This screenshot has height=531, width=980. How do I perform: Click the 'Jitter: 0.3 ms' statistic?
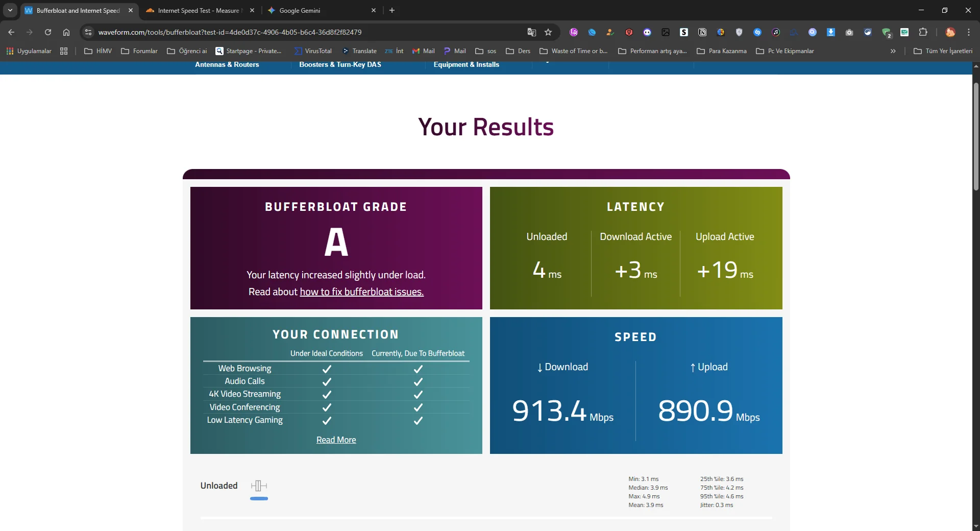click(717, 505)
